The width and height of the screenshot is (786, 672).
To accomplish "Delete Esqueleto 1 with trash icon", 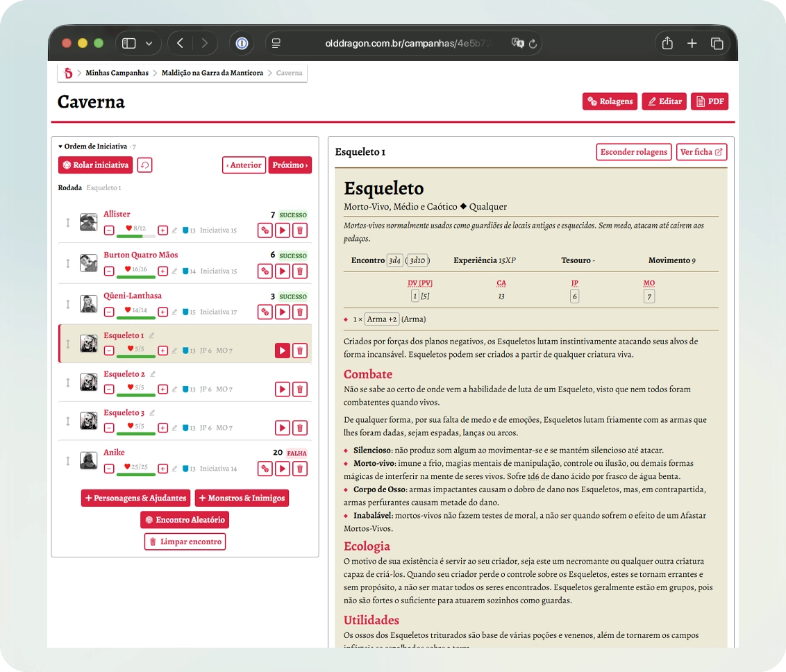I will (x=300, y=351).
